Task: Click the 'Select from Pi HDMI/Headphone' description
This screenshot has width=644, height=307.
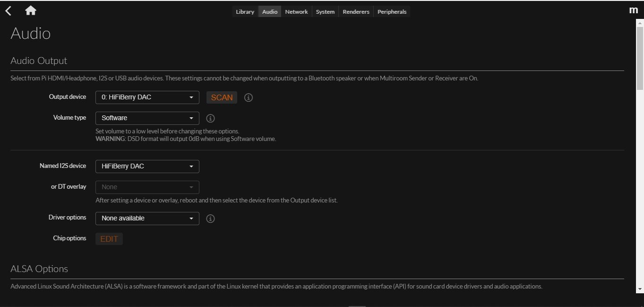Action: [244, 78]
